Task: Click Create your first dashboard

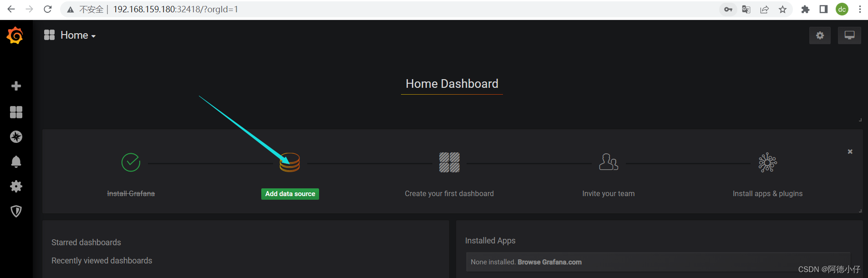Action: click(449, 193)
